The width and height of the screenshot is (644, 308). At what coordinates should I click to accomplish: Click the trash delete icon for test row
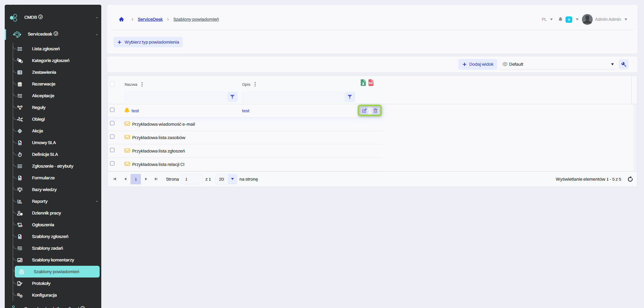(x=375, y=111)
